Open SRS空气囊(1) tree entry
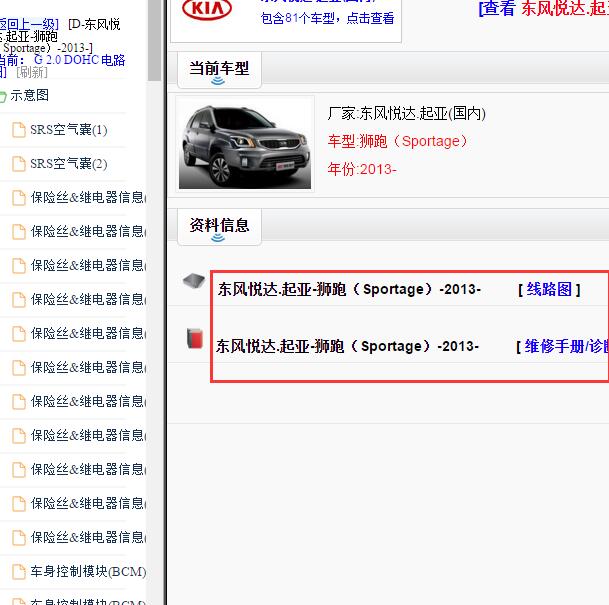Screen dimensions: 609x605 [69, 130]
